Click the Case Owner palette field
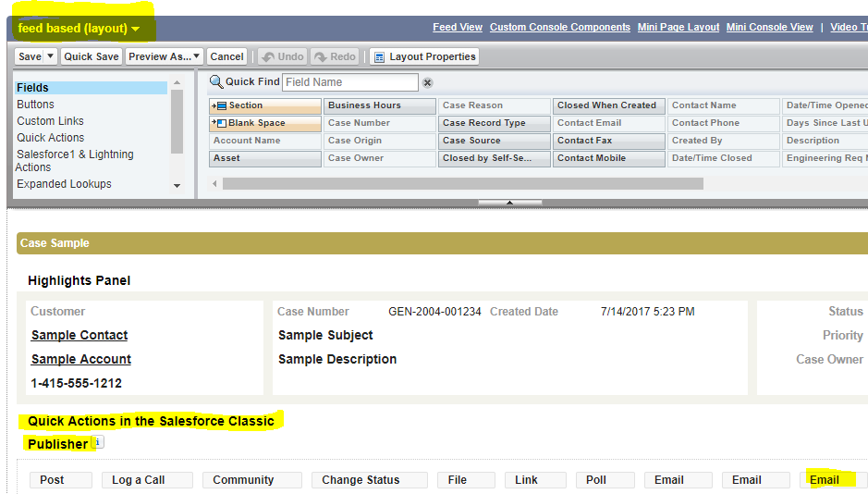Viewport: 868px width, 494px height. click(x=380, y=158)
